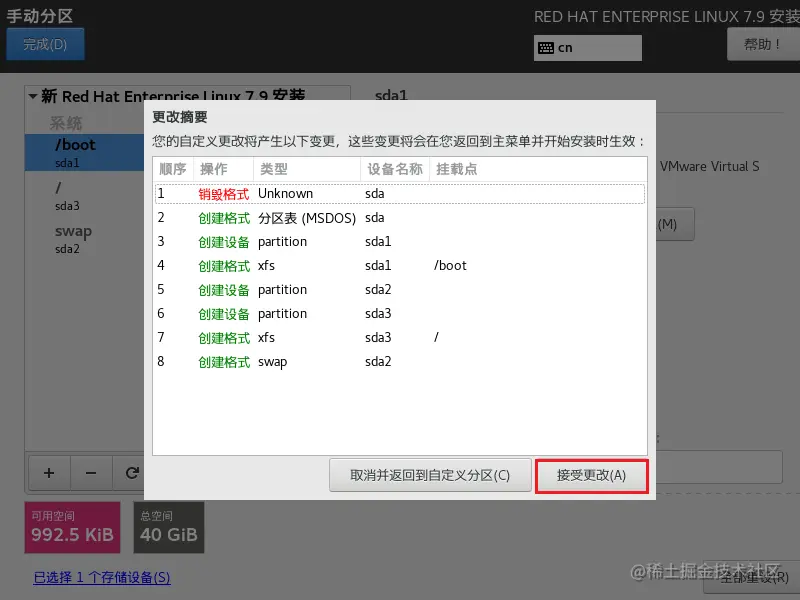Screen dimensions: 800x600
Task: Select row 7 xfs sda3 /
Action: pos(400,338)
